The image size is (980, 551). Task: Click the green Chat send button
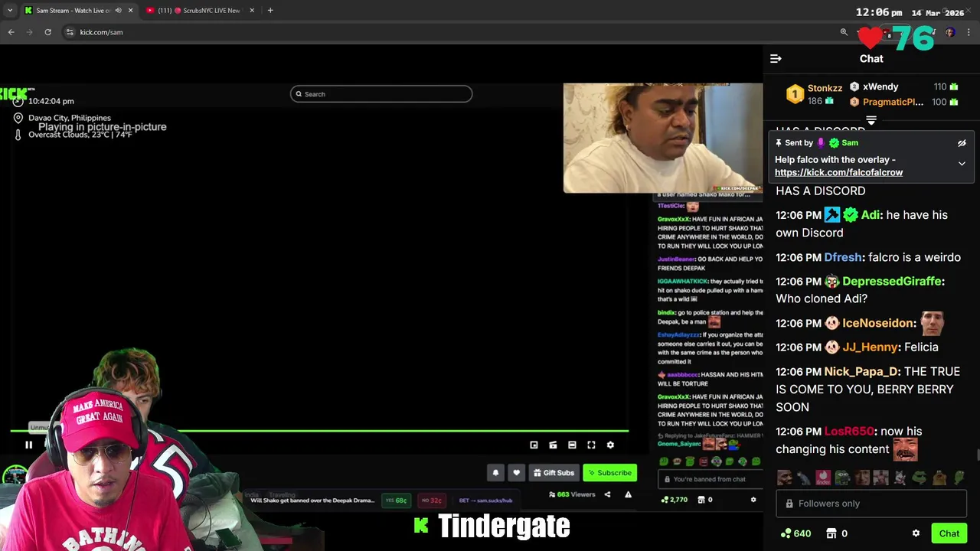point(949,533)
